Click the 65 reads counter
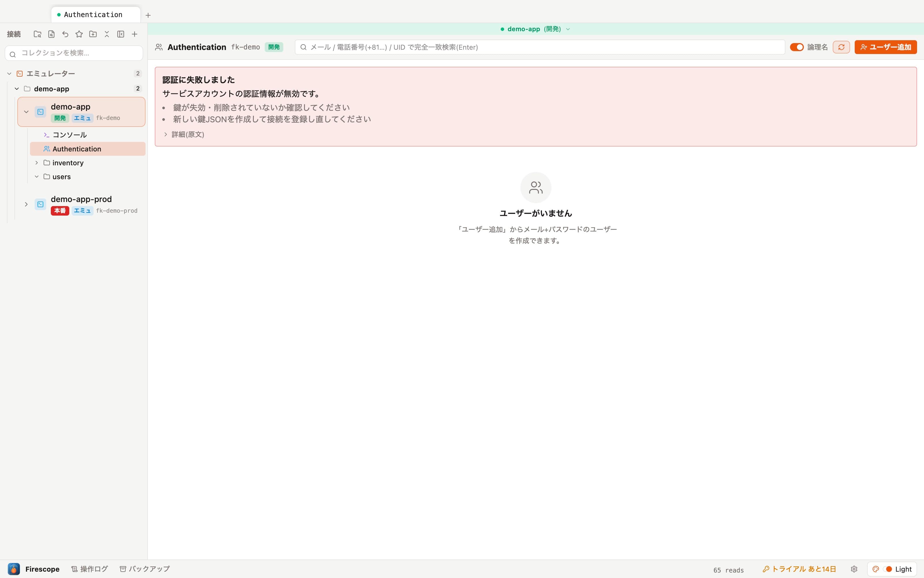The height and width of the screenshot is (578, 924). [x=729, y=570]
